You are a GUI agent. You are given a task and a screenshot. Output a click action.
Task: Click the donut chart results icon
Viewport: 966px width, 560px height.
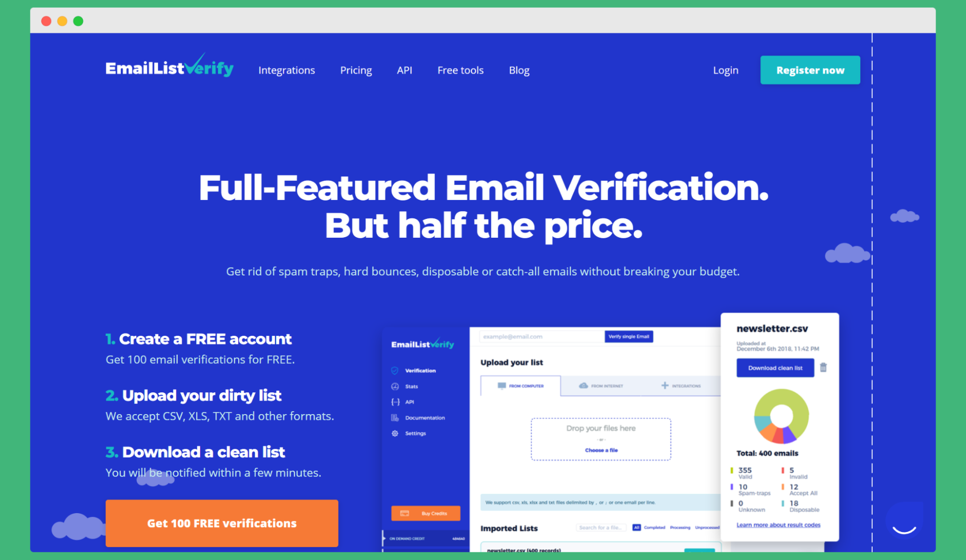coord(781,416)
